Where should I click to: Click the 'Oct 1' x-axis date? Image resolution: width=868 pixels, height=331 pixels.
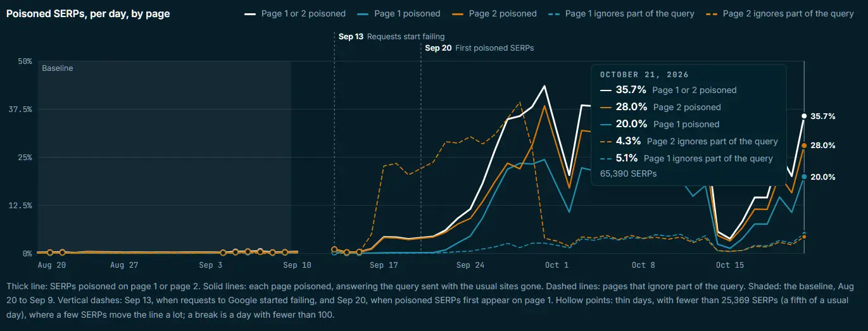(557, 265)
